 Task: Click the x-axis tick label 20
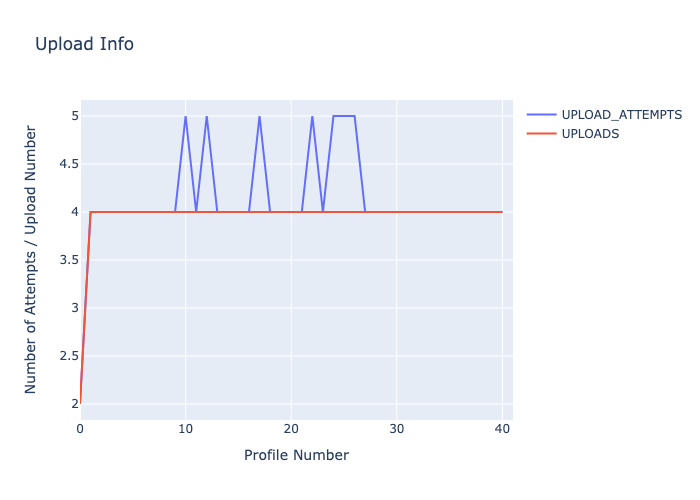[291, 429]
